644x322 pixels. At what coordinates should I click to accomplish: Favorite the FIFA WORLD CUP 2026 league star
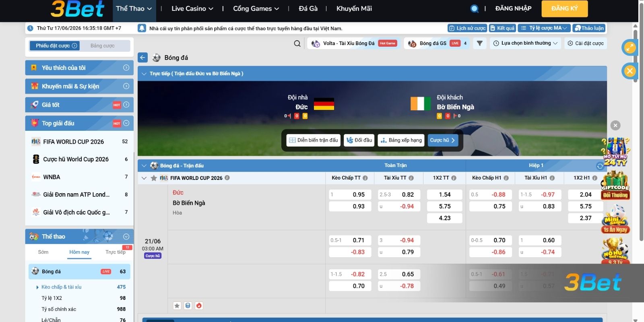click(x=154, y=178)
